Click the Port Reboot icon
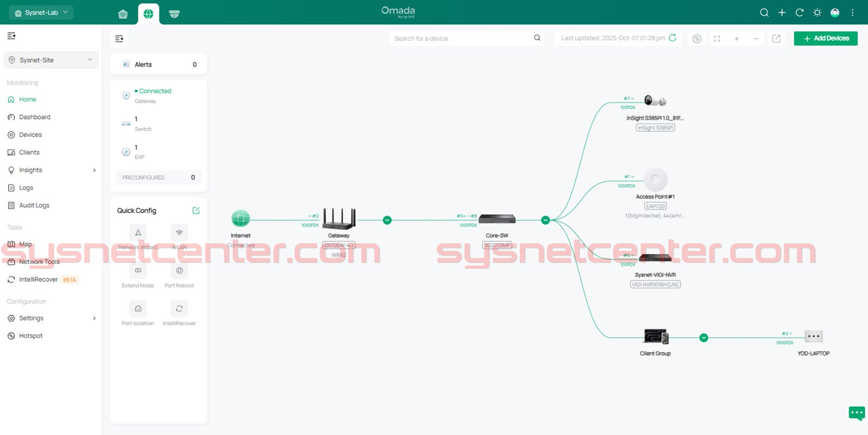The image size is (868, 435). tap(179, 271)
